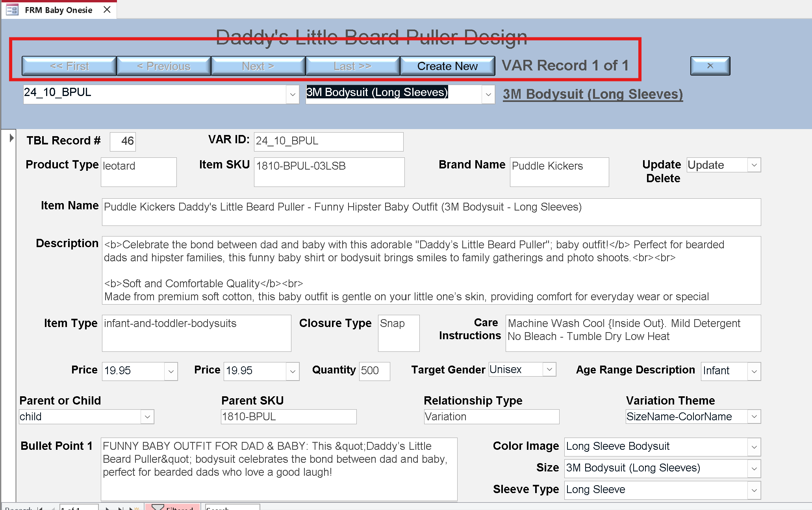This screenshot has height=510, width=812.
Task: Click the 3M Bodysuit (Long Sleeves) hyperlink
Action: pos(593,94)
